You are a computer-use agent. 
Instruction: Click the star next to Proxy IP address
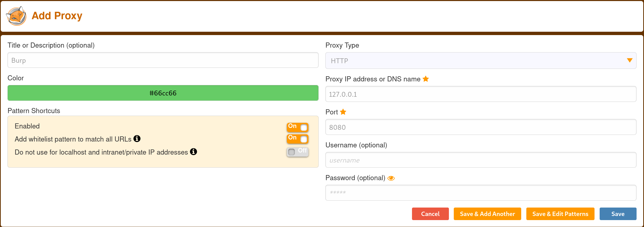pos(426,79)
